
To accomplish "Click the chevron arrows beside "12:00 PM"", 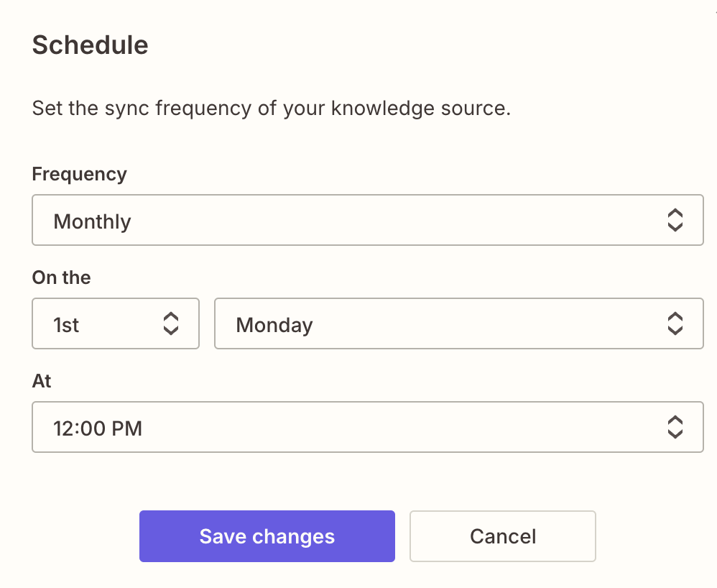I will tap(675, 428).
